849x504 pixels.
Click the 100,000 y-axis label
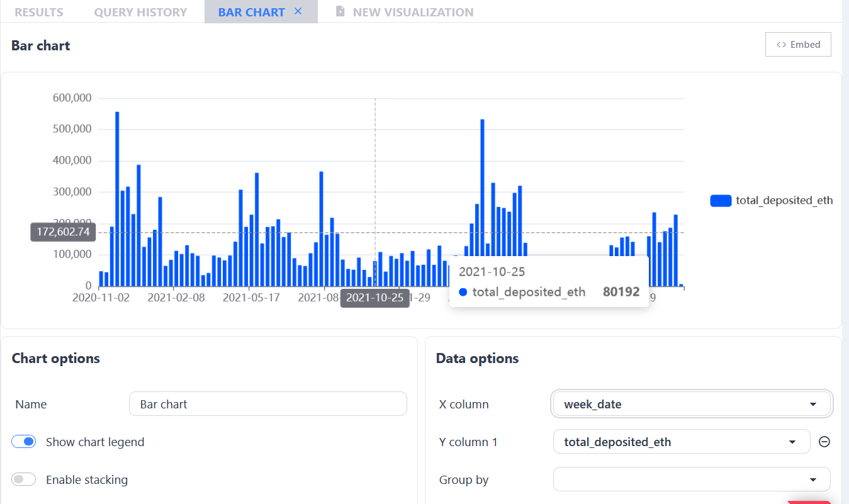(x=72, y=255)
